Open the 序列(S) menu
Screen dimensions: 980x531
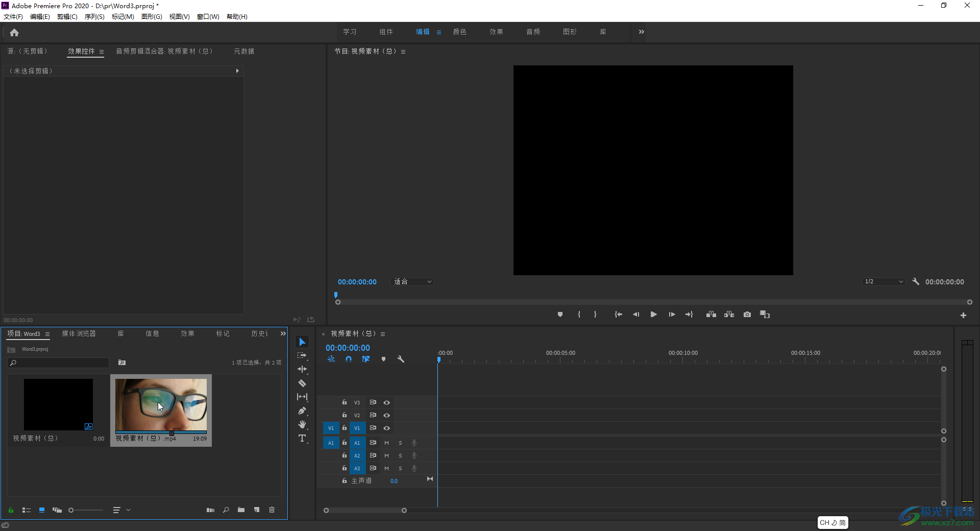94,17
